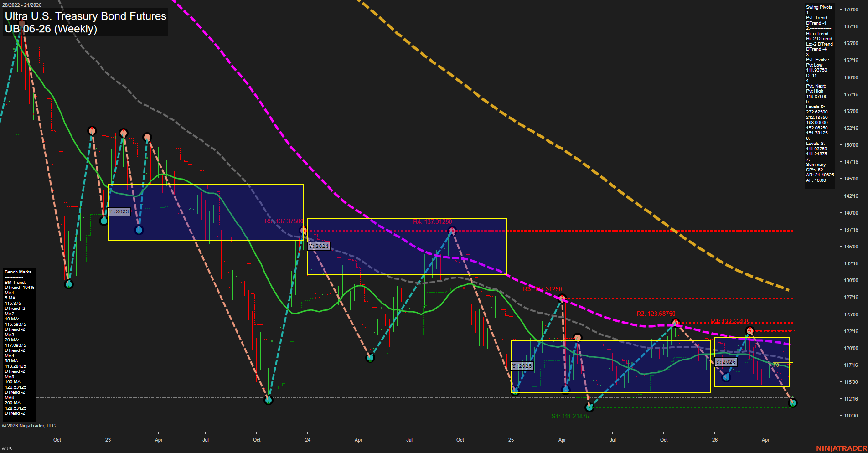Click the 118.28125 moving average value
This screenshot has height=453, width=868.
tap(15, 366)
